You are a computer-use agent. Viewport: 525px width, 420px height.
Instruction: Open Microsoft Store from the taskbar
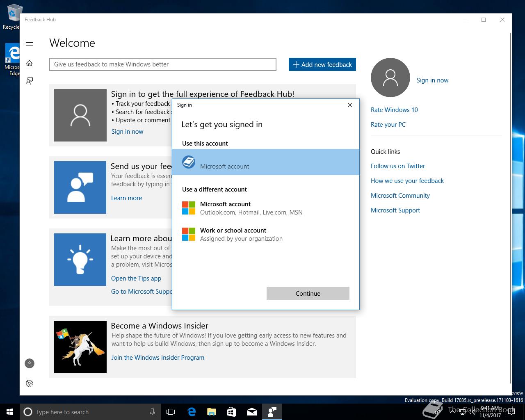pyautogui.click(x=232, y=412)
